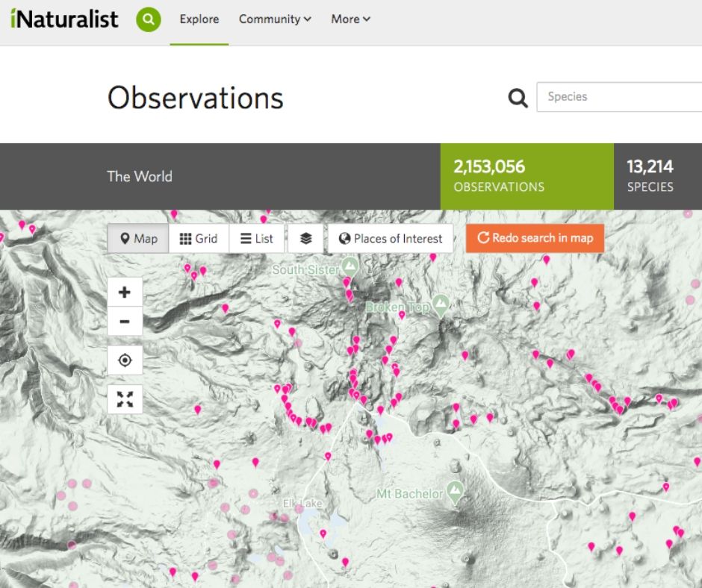The width and height of the screenshot is (702, 588).
Task: Zoom out on the map
Action: 125,322
